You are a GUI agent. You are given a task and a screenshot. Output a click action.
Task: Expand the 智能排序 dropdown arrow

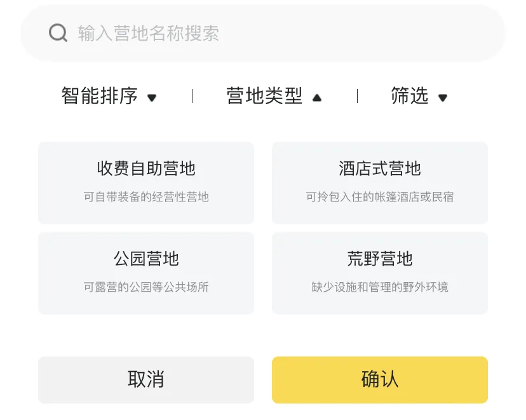click(152, 98)
